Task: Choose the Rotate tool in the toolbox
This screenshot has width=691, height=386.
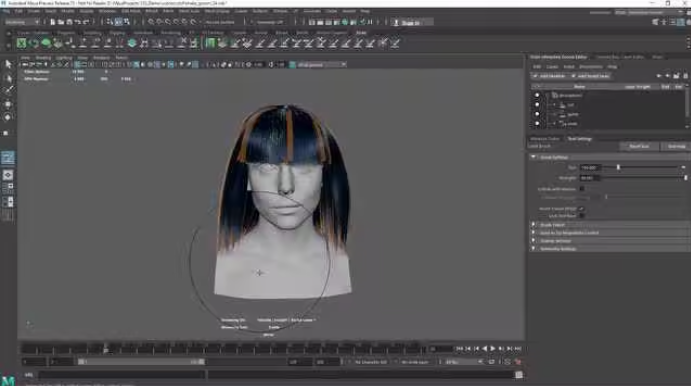Action: (8, 117)
